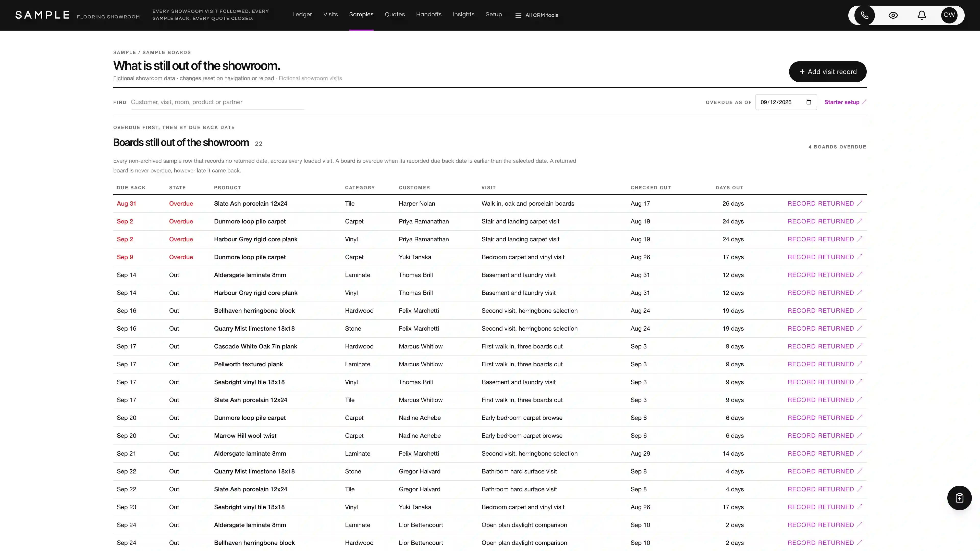980x551 pixels.
Task: Switch to the Quotes tab
Action: click(395, 15)
